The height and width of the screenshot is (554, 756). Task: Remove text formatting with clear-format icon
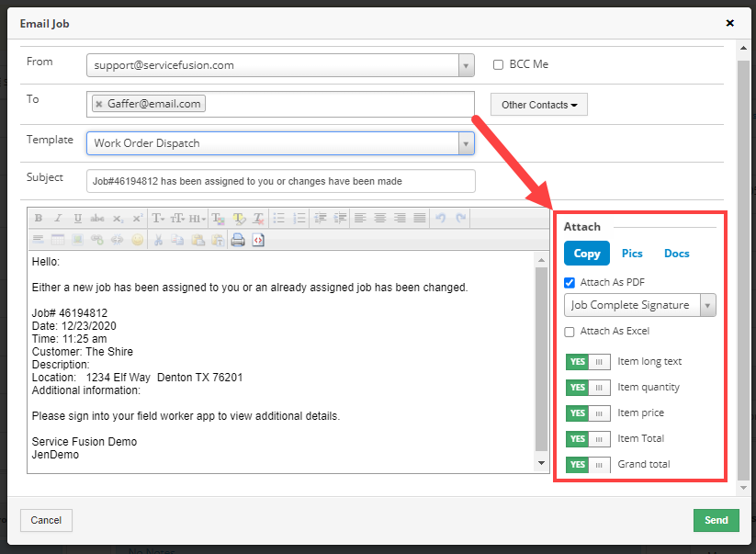tap(259, 219)
